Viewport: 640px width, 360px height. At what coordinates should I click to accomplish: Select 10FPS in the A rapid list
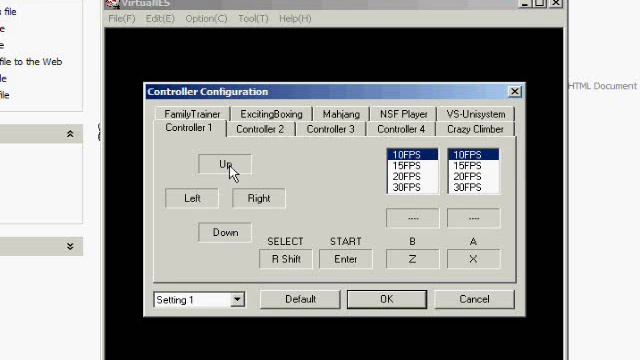coord(473,155)
